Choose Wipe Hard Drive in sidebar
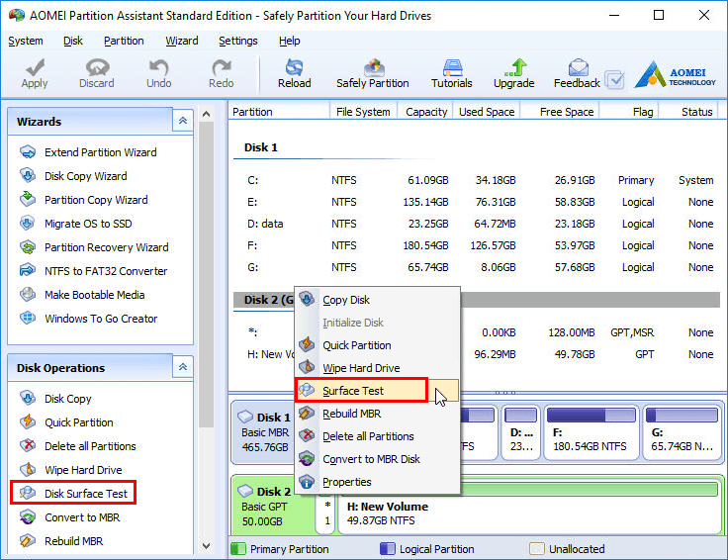Screen dimensions: 728x560 (x=71, y=469)
